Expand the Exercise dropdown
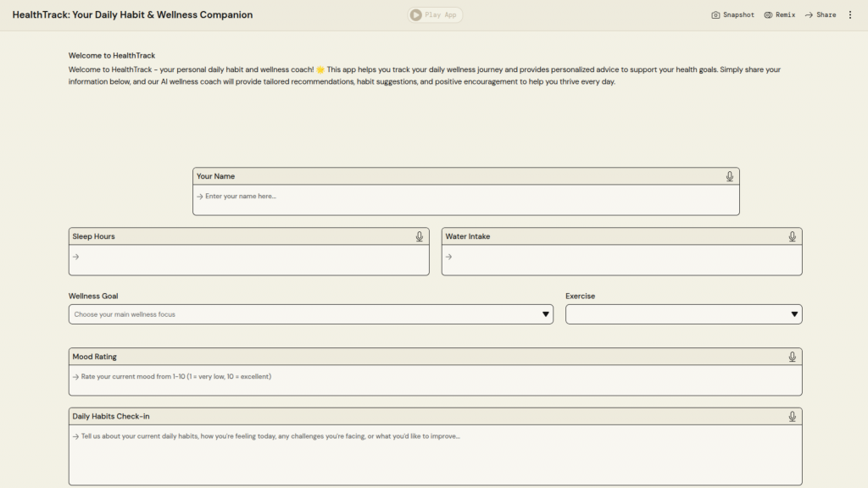The height and width of the screenshot is (488, 868). (x=682, y=314)
